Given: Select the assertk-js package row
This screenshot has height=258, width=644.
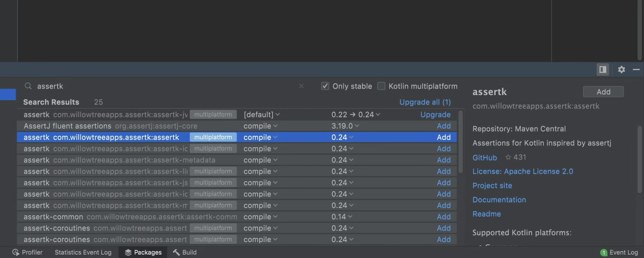Looking at the screenshot, I should click(x=237, y=183).
